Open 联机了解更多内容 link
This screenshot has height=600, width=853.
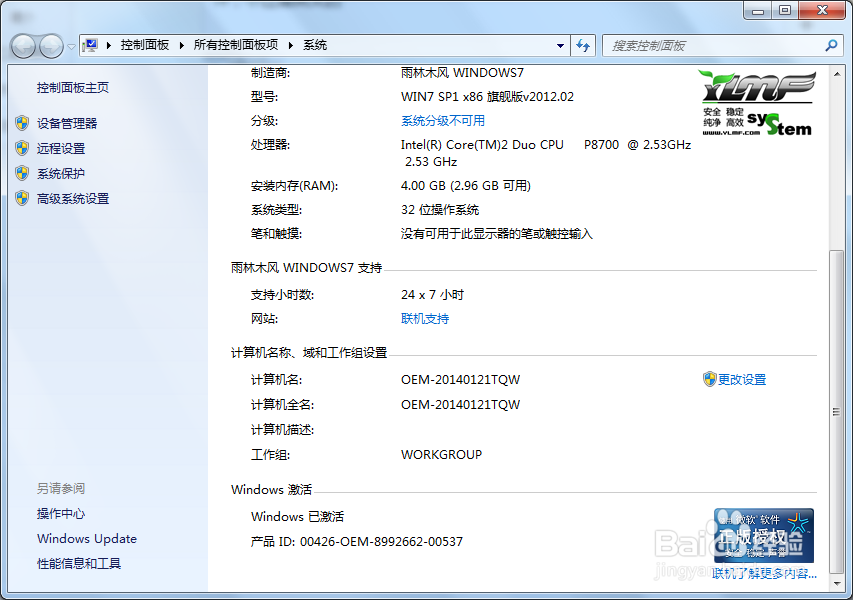point(764,573)
